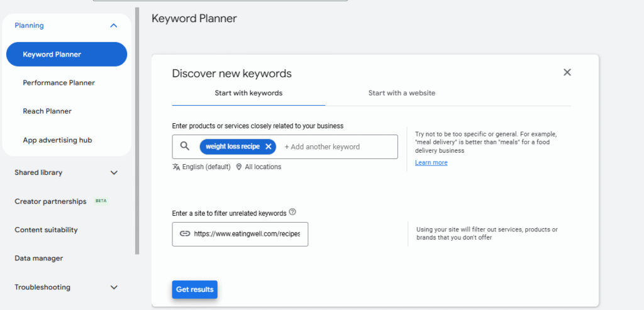Viewport: 644px width, 310px height.
Task: Open App advertising hub
Action: pyautogui.click(x=57, y=140)
